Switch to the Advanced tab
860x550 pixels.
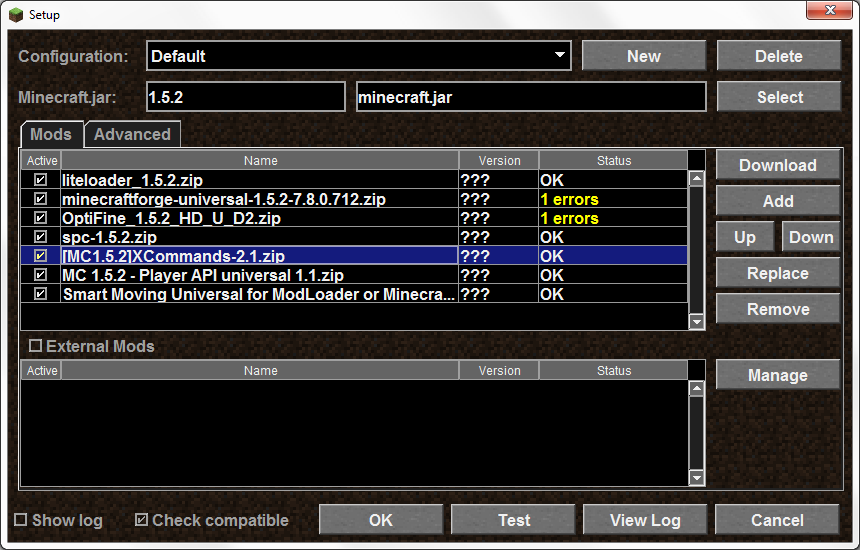(132, 134)
